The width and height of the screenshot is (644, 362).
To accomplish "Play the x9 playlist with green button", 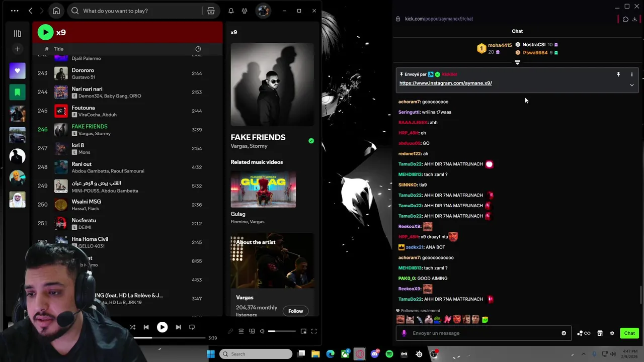I will [x=45, y=32].
